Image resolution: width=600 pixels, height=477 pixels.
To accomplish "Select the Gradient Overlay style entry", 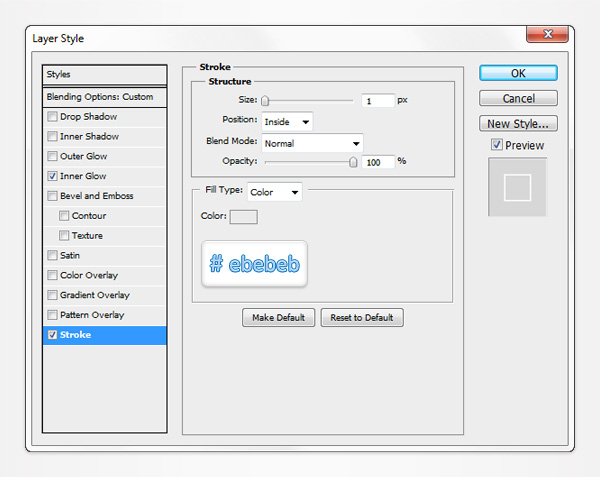I will [95, 295].
